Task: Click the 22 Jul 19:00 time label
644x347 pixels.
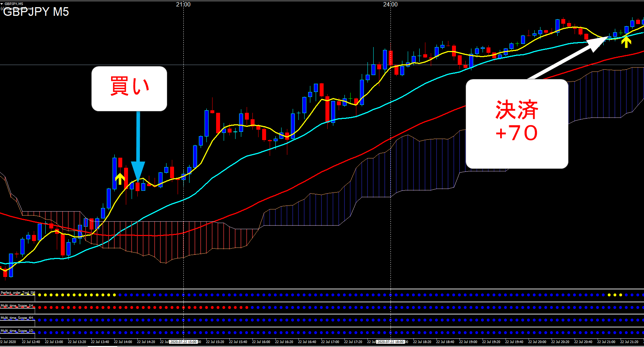Action: pos(468,342)
